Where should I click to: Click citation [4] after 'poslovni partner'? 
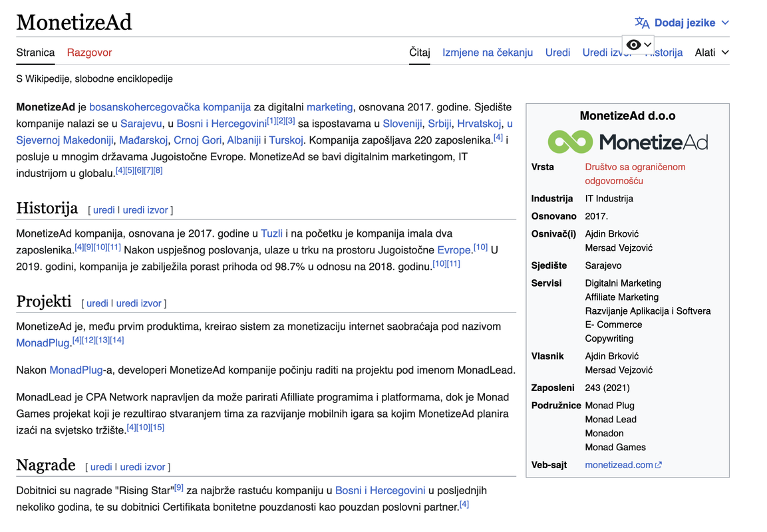pyautogui.click(x=464, y=504)
